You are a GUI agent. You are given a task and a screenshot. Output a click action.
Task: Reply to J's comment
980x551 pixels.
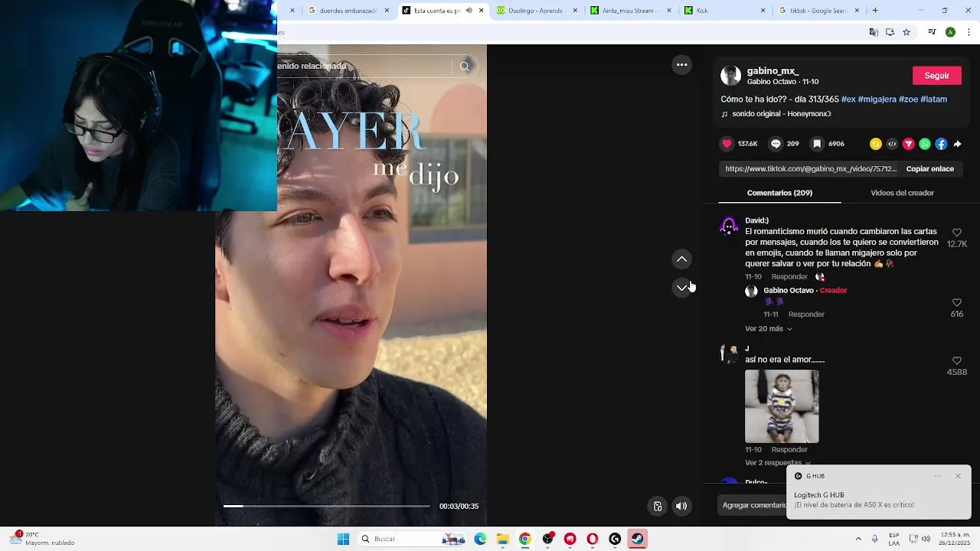789,450
